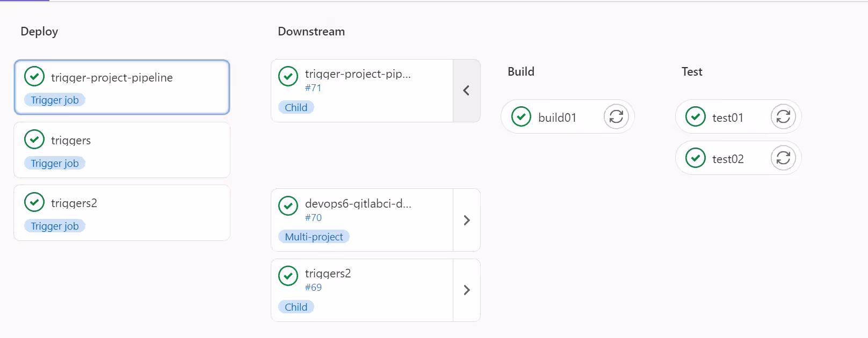This screenshot has height=338, width=868.
Task: Open pipeline link #70
Action: [x=313, y=217]
